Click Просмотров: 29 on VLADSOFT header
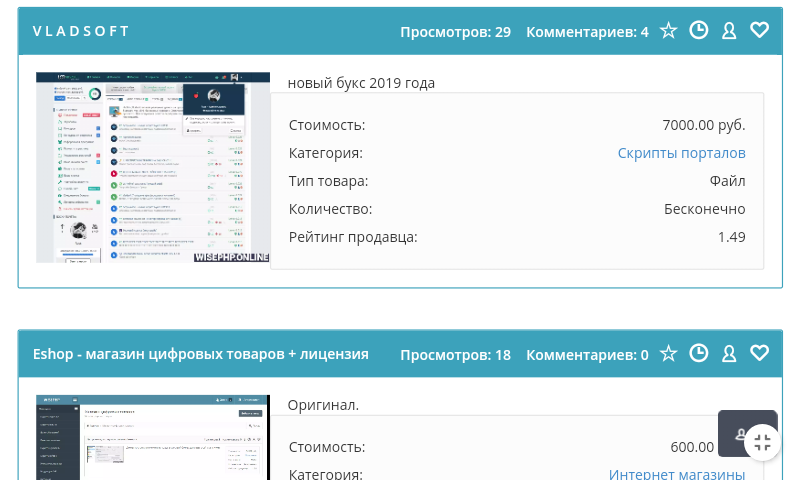 (455, 32)
